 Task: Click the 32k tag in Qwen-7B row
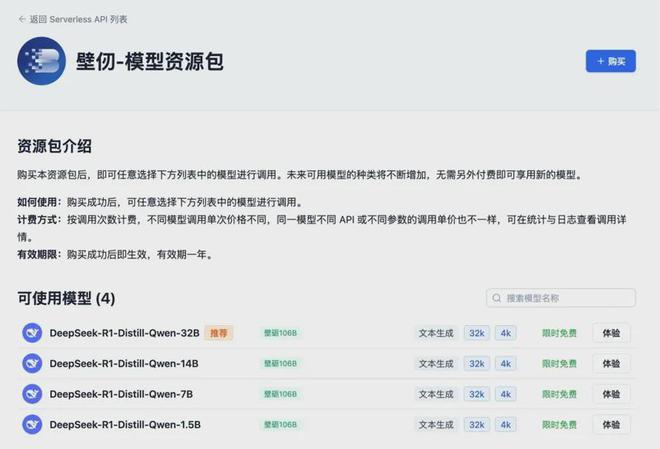(477, 394)
